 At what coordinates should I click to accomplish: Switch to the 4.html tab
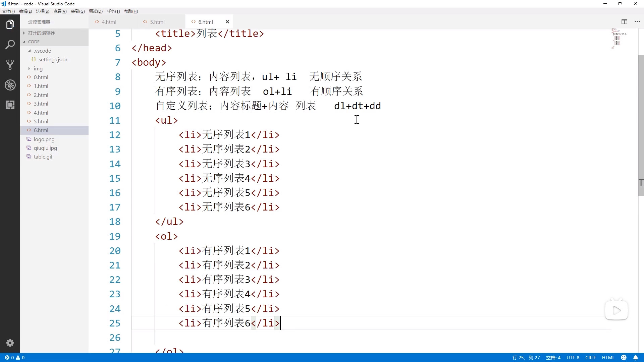click(x=109, y=22)
